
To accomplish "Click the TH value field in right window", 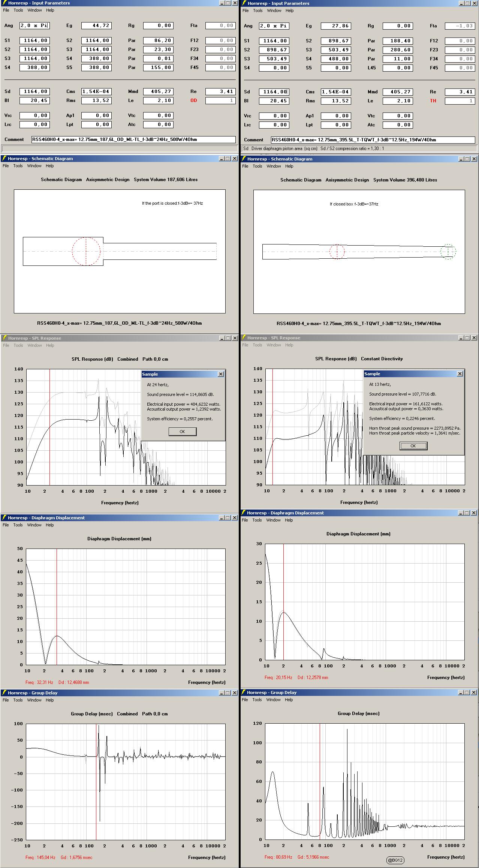I will (460, 101).
